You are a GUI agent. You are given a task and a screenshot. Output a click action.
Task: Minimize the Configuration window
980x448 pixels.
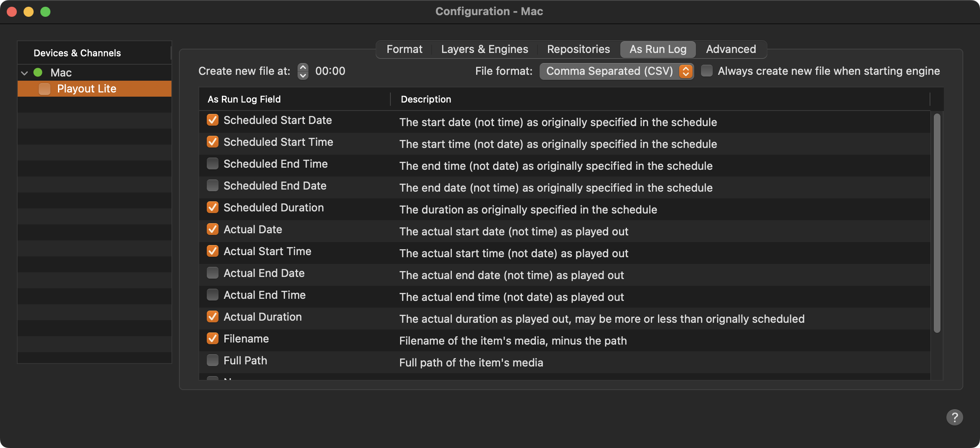(29, 12)
